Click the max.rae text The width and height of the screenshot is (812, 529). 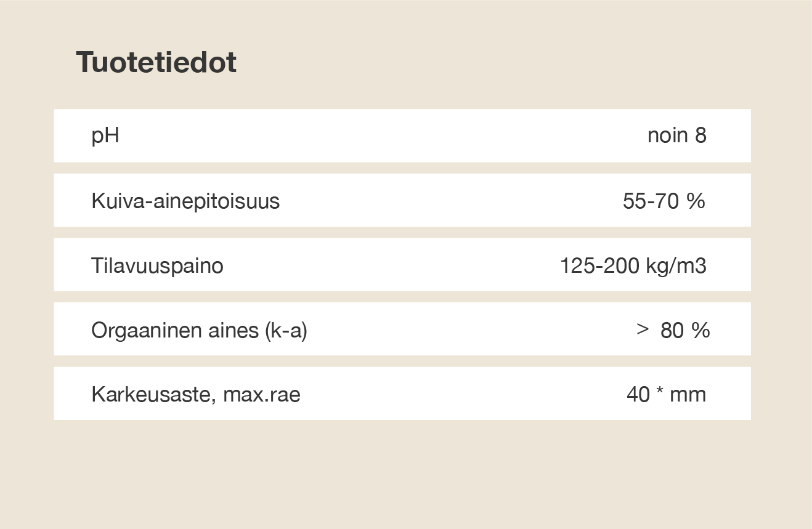[x=262, y=395]
